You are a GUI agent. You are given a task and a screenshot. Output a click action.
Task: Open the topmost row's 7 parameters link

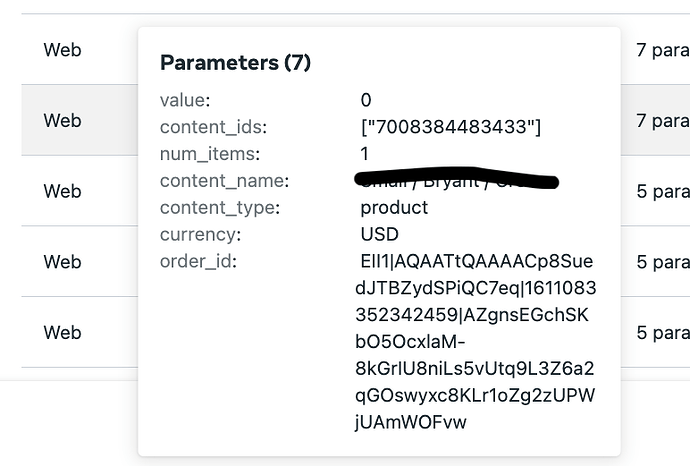point(662,49)
